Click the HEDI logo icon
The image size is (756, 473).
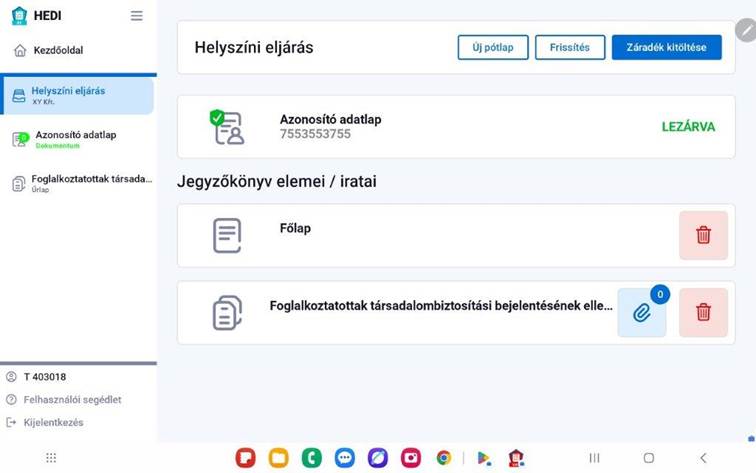pos(19,16)
